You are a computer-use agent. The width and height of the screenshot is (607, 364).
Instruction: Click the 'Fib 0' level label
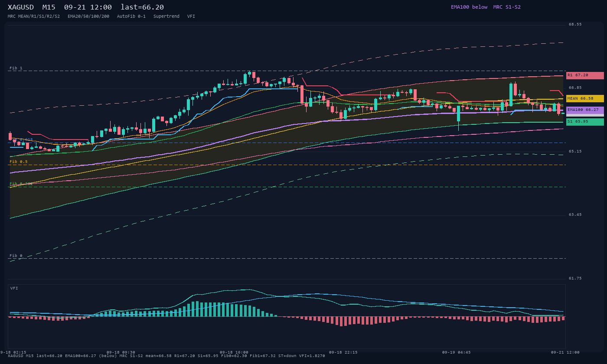[x=16, y=256]
